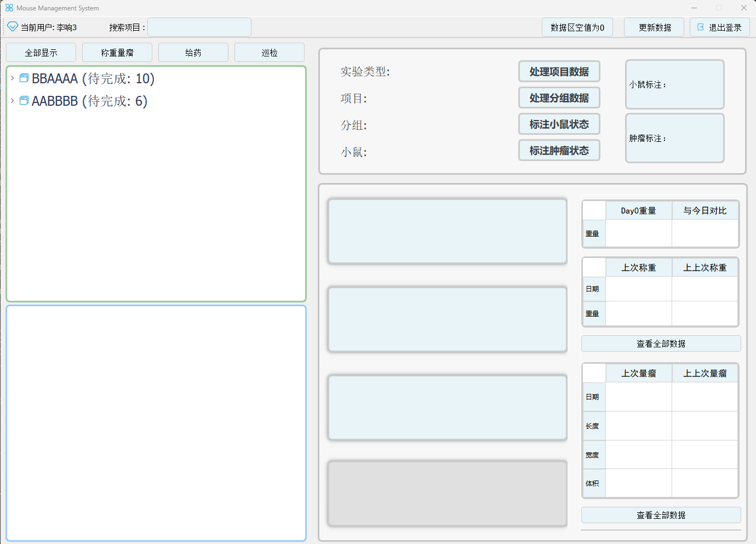
Task: Switch to the 给药 filter
Action: (193, 53)
